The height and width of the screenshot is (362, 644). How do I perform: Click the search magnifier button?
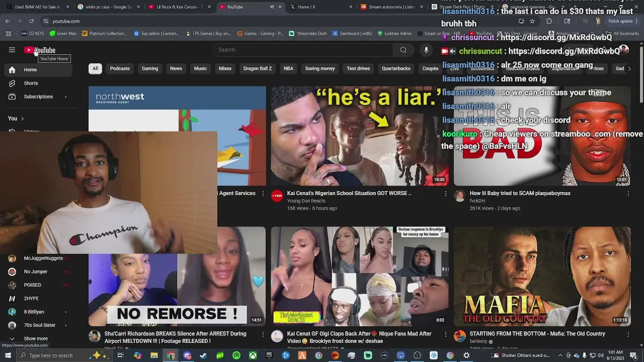coord(403,50)
